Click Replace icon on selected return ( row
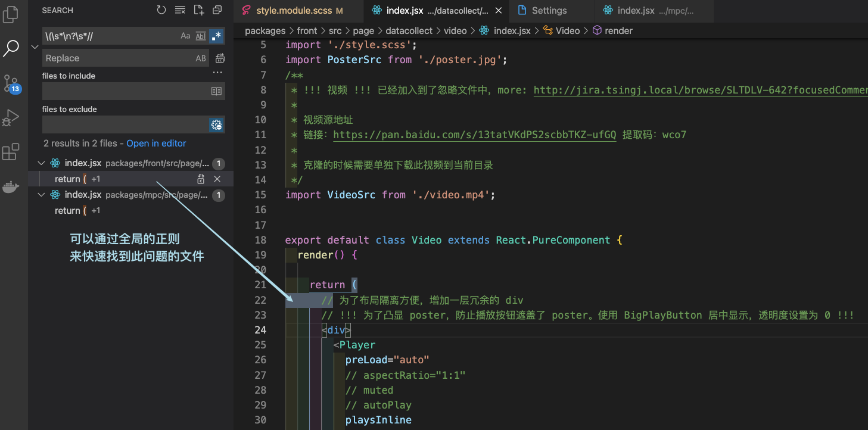Viewport: 868px width, 430px height. 201,179
